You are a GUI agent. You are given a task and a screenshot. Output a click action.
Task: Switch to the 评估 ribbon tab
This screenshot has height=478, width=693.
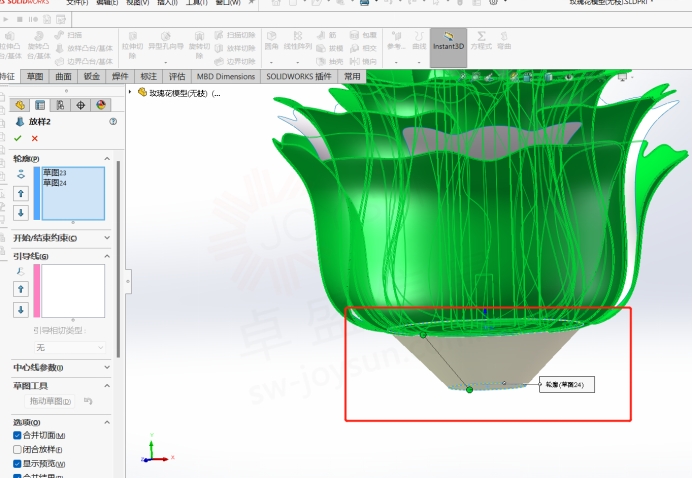(177, 76)
